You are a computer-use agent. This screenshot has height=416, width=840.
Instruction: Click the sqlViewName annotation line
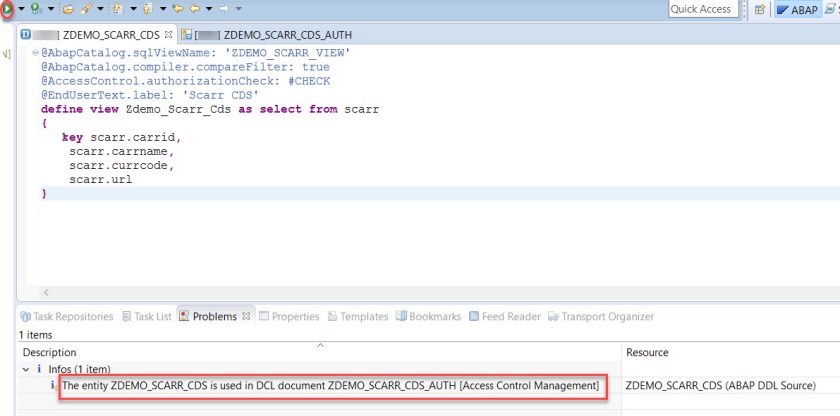point(196,53)
